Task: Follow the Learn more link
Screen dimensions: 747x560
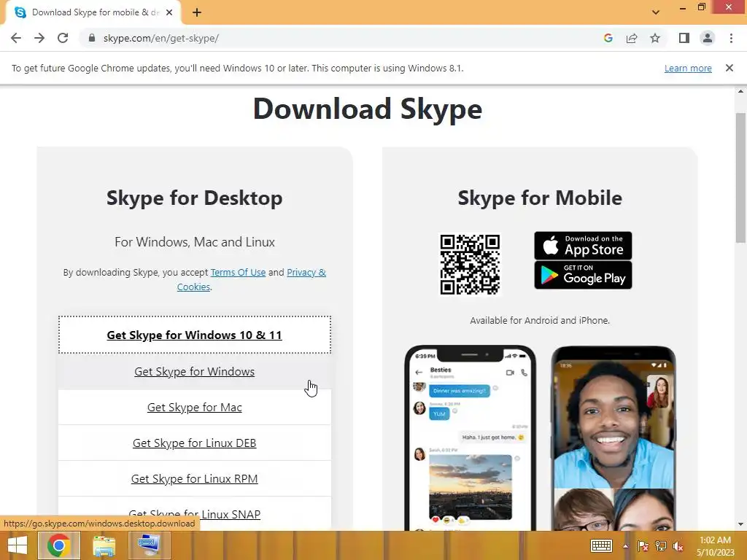Action: (x=688, y=68)
